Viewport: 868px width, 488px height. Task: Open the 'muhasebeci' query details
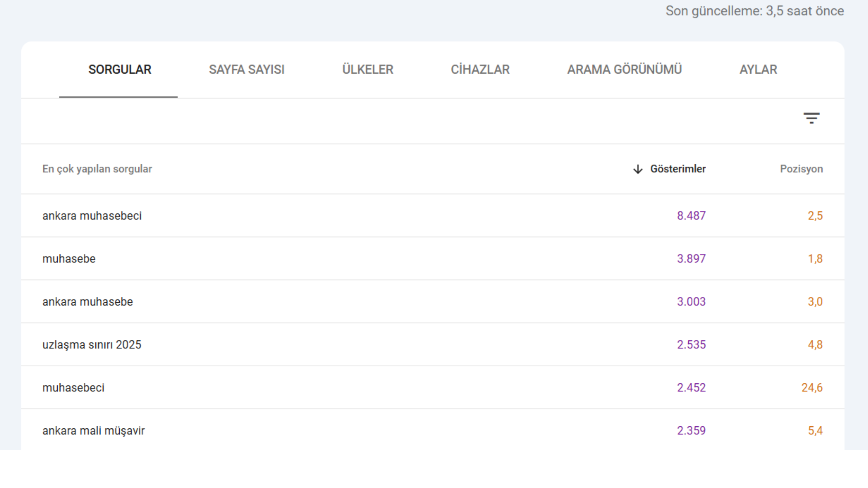coord(74,388)
